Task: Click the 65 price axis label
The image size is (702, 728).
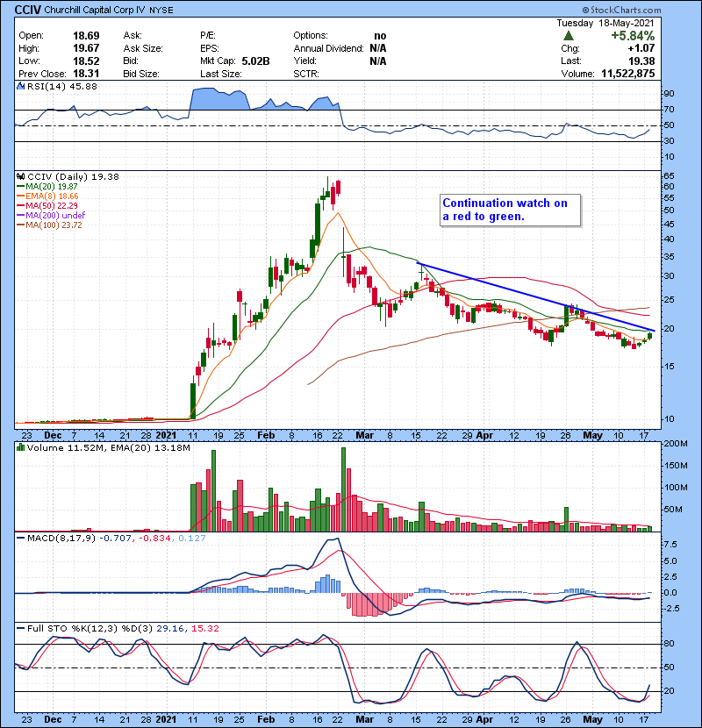Action: tap(669, 176)
